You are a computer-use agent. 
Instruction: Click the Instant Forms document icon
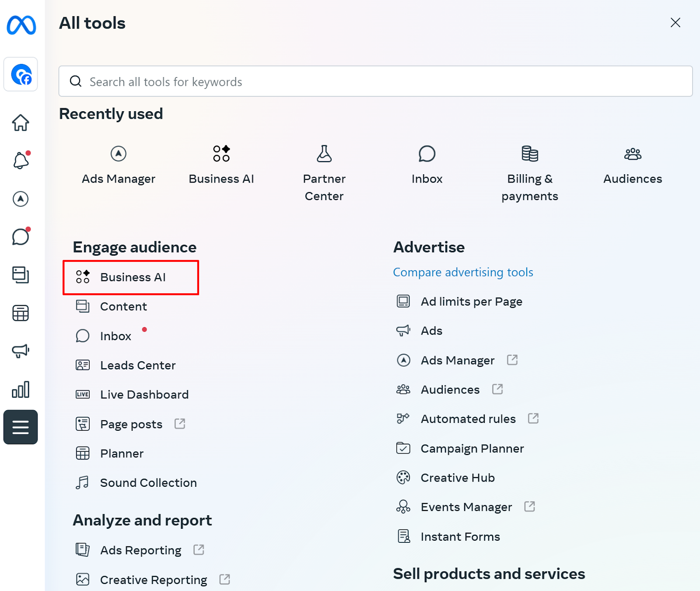[404, 536]
